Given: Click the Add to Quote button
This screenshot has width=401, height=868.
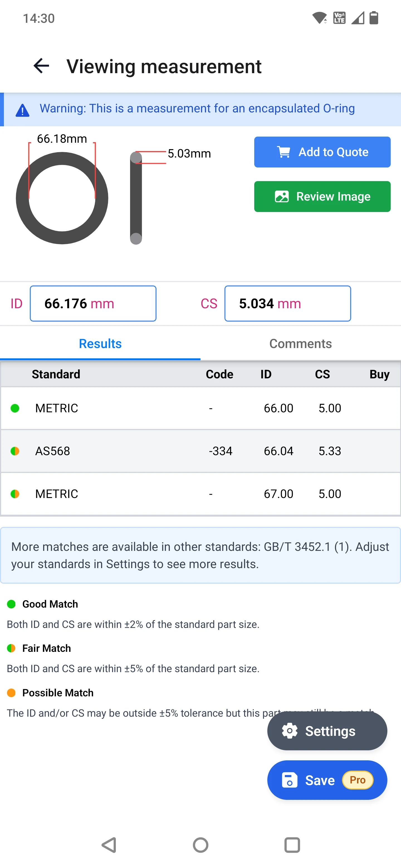Looking at the screenshot, I should pos(322,152).
